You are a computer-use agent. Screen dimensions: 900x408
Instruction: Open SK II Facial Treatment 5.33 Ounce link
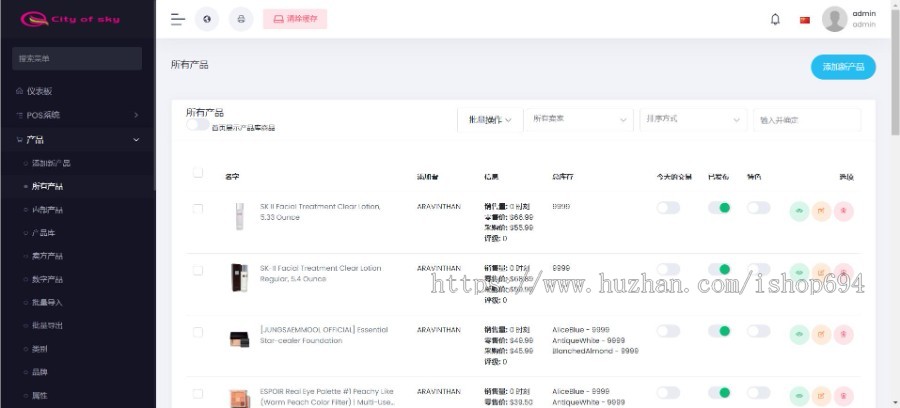pyautogui.click(x=320, y=212)
